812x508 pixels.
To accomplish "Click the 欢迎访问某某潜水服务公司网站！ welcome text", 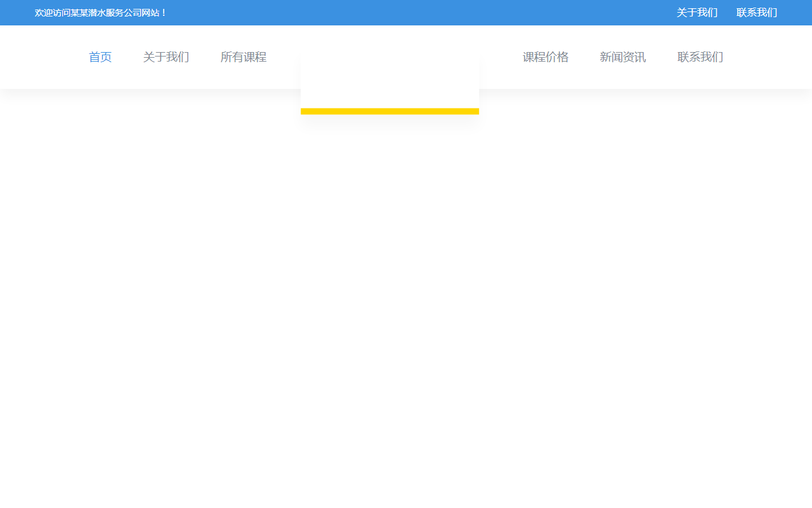I will coord(101,13).
